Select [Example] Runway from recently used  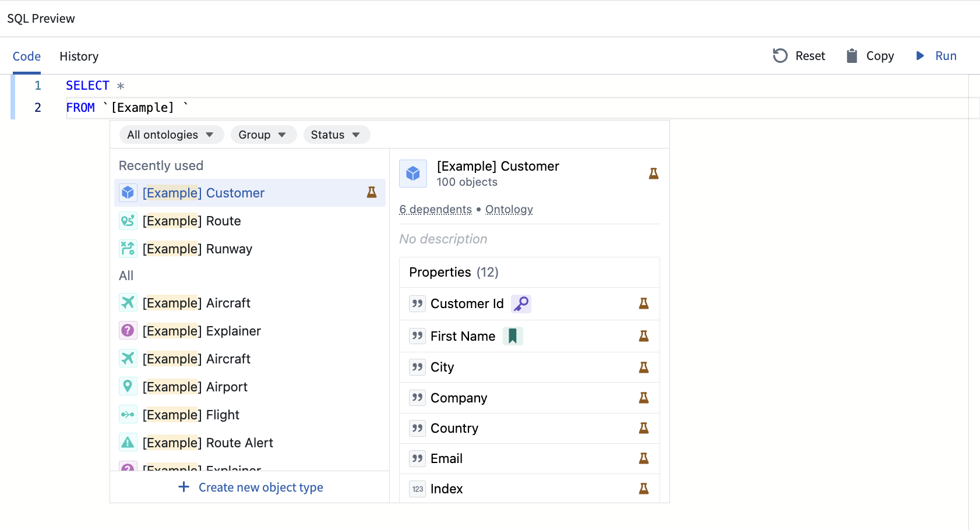coord(198,249)
